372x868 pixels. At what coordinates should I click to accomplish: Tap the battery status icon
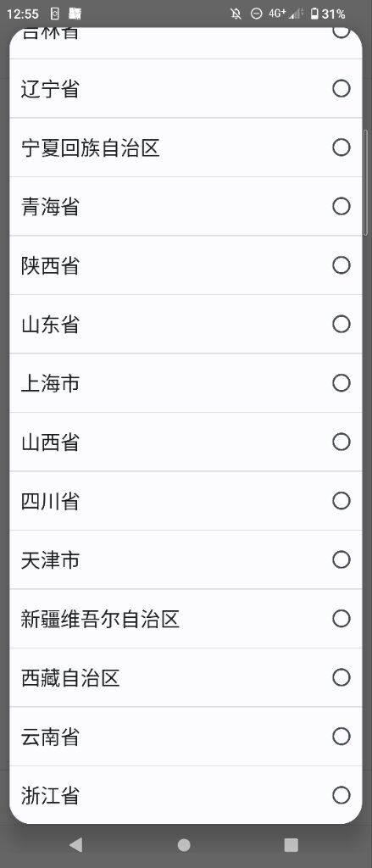[x=314, y=14]
